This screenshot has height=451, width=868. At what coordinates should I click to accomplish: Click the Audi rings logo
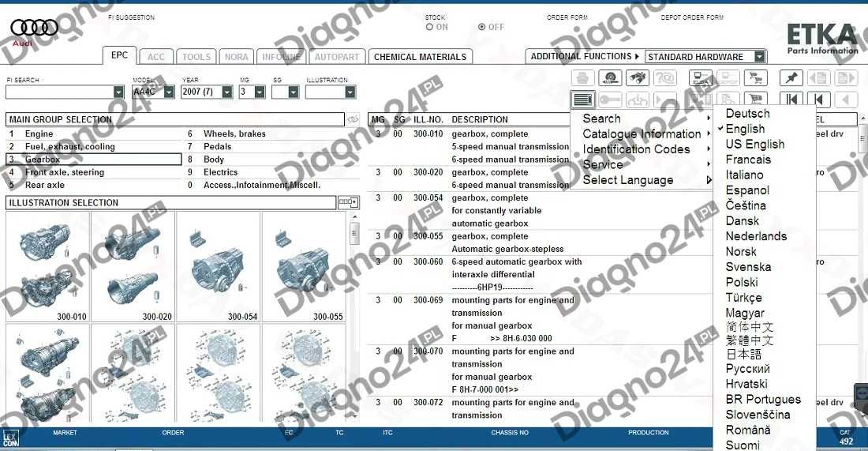tap(34, 28)
